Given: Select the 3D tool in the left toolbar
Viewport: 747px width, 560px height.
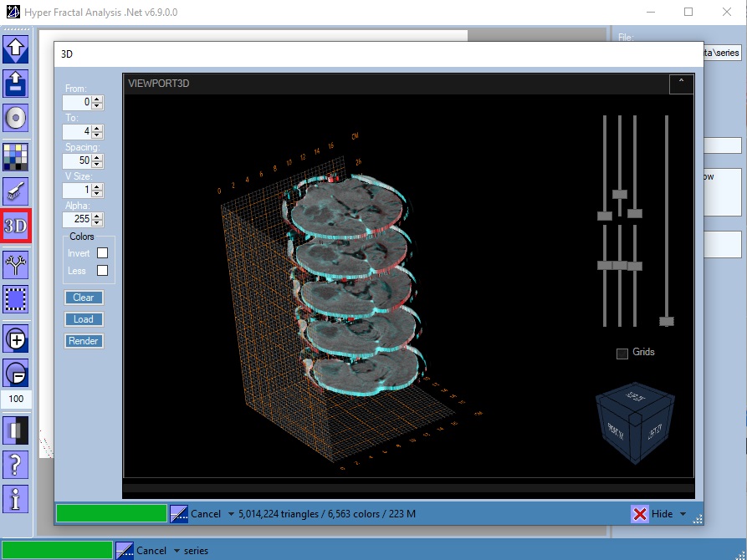Looking at the screenshot, I should (x=15, y=224).
